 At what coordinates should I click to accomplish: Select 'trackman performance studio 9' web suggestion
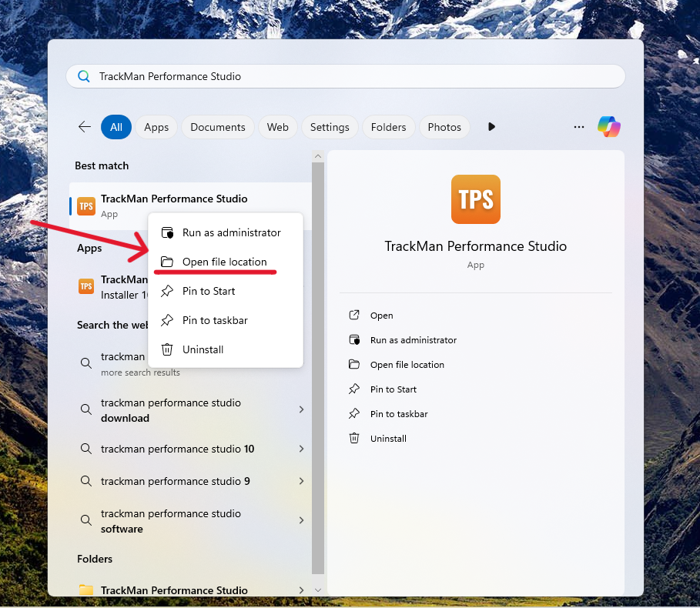190,481
